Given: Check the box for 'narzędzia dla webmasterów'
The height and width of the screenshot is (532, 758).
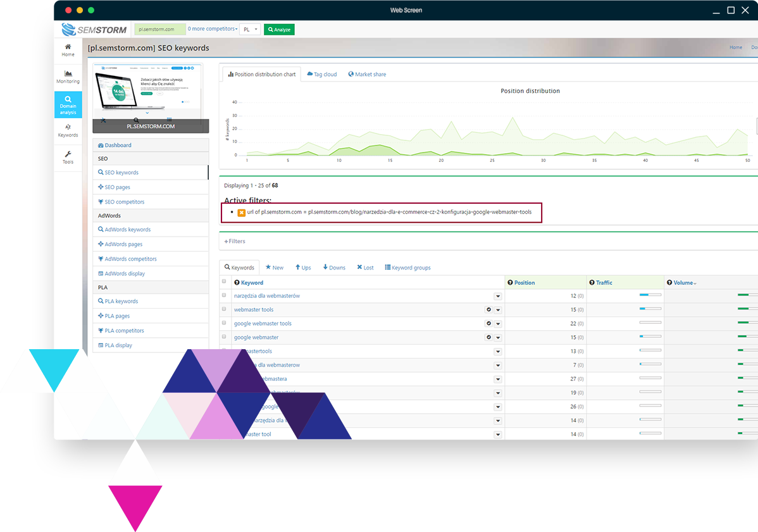Looking at the screenshot, I should [x=224, y=295].
